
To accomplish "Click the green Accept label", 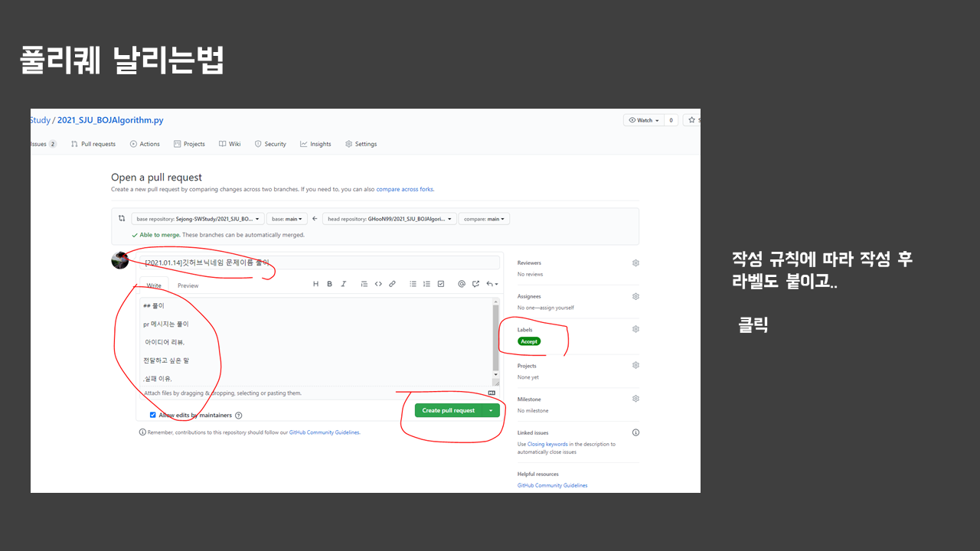I will (529, 341).
